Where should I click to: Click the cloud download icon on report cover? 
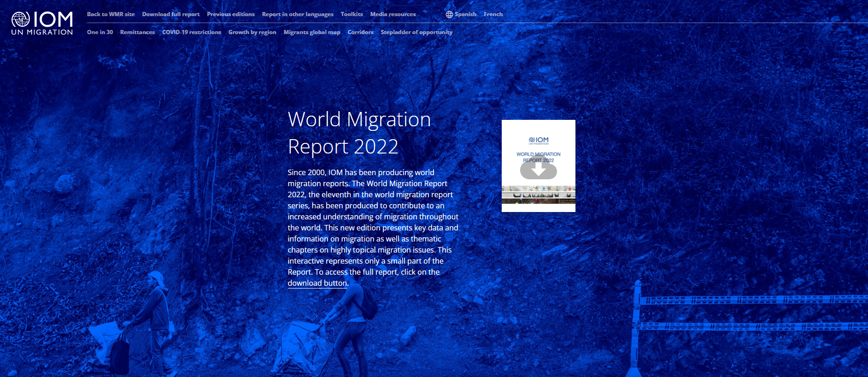pyautogui.click(x=538, y=170)
